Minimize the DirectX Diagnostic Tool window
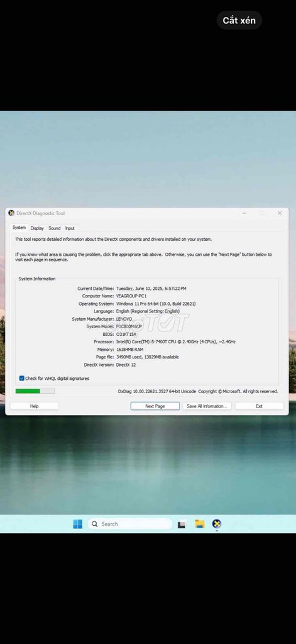The height and width of the screenshot is (644, 296). pos(244,213)
